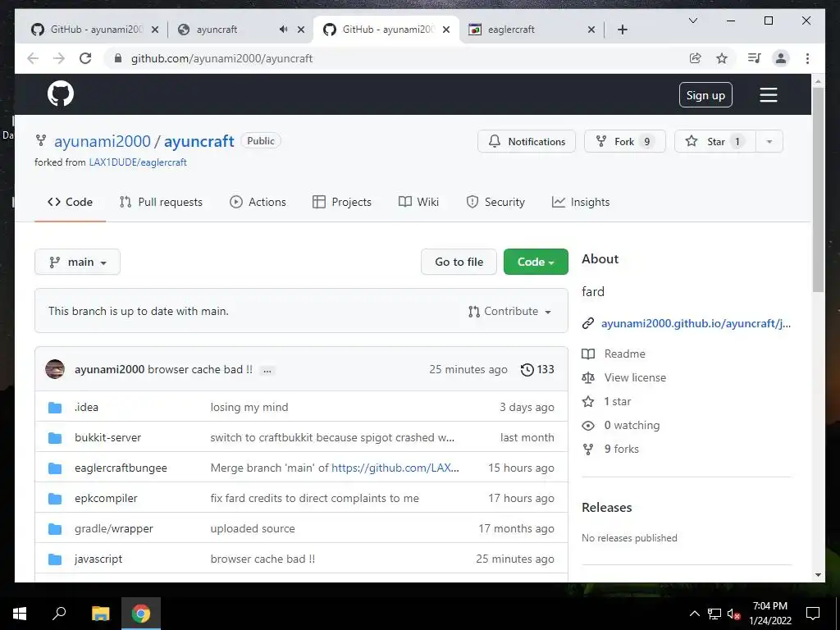This screenshot has width=840, height=630.
Task: Open the hamburger menu in GitHub header
Action: 768,95
